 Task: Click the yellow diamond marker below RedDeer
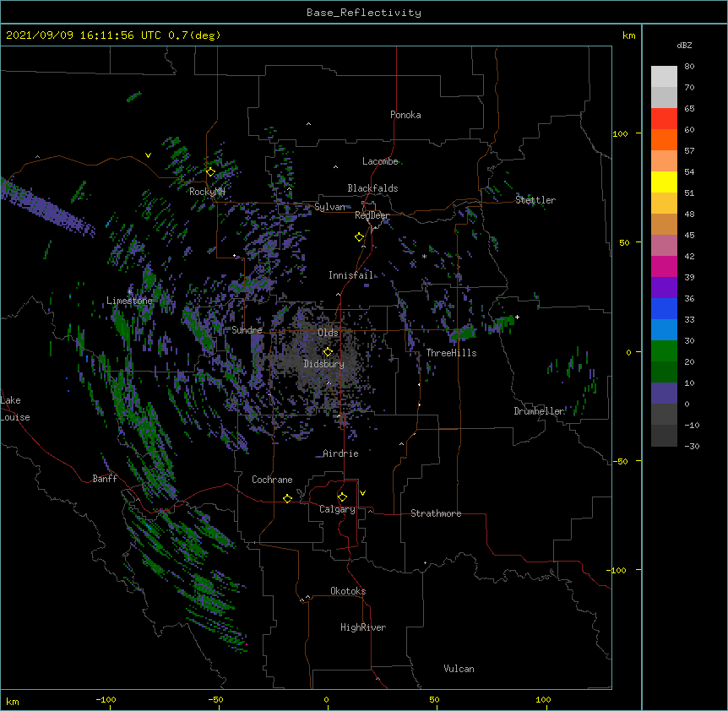tap(359, 236)
